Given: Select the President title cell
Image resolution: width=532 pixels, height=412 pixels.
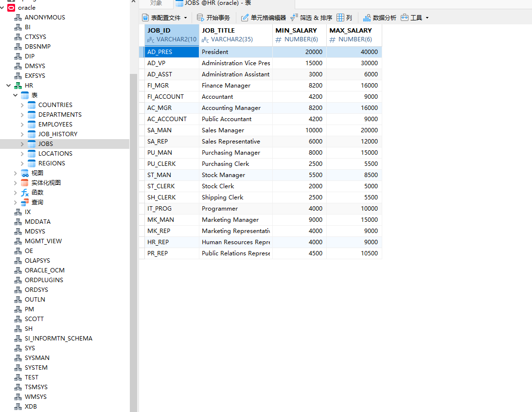Looking at the screenshot, I should pos(236,52).
